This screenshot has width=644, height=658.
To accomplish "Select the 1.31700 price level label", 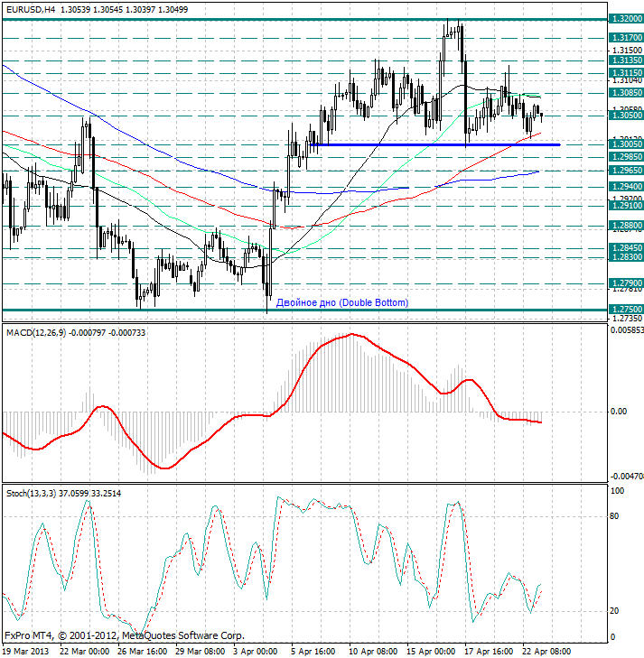I will pyautogui.click(x=626, y=38).
